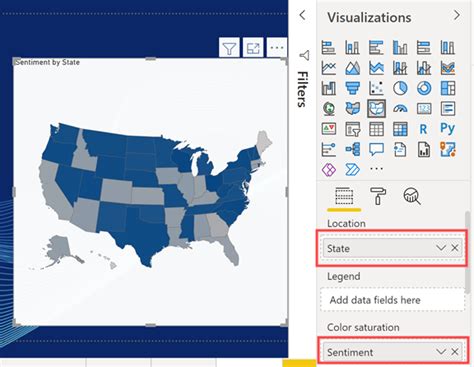The height and width of the screenshot is (367, 474).
Task: Open the Format paint roller tab
Action: pos(378,195)
